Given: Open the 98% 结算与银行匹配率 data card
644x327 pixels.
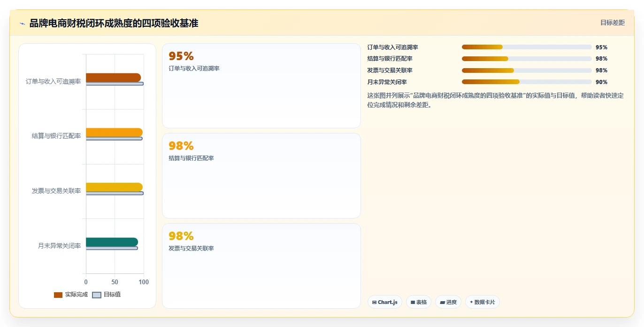Looking at the screenshot, I should pos(261,176).
